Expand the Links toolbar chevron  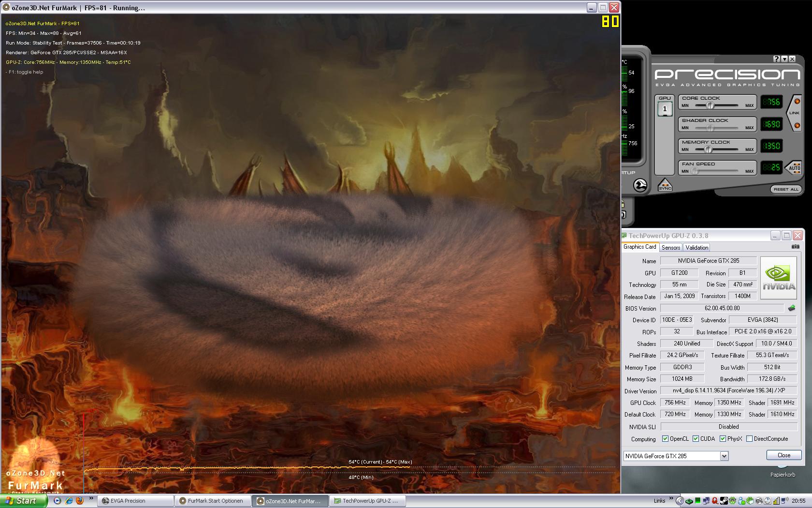tap(671, 499)
